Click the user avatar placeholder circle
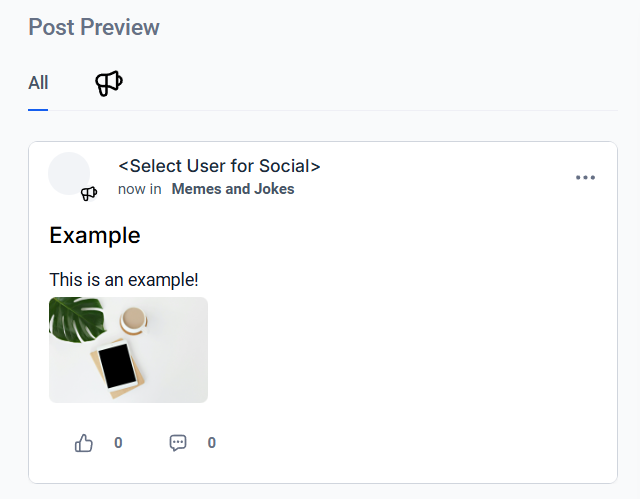640x499 pixels. (68, 173)
